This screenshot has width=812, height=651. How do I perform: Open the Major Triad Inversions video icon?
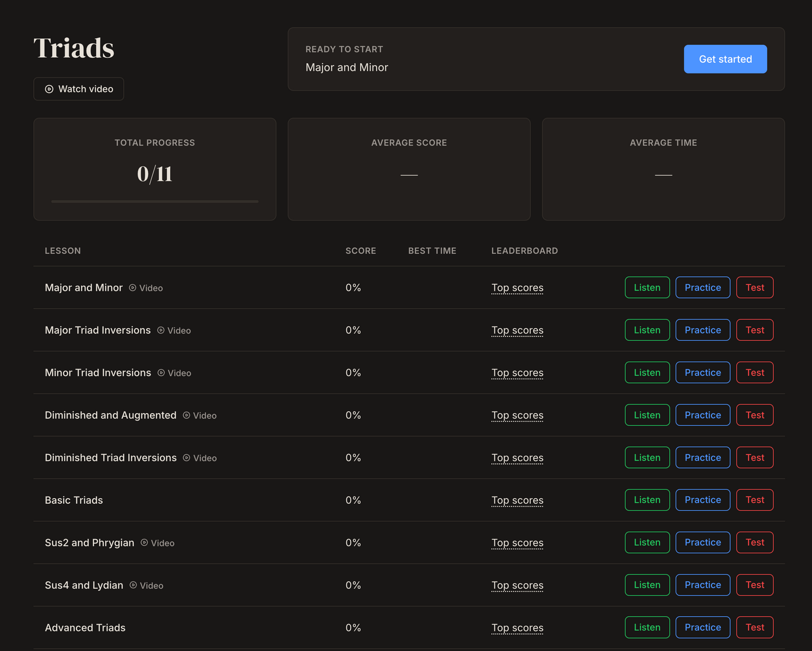tap(161, 330)
